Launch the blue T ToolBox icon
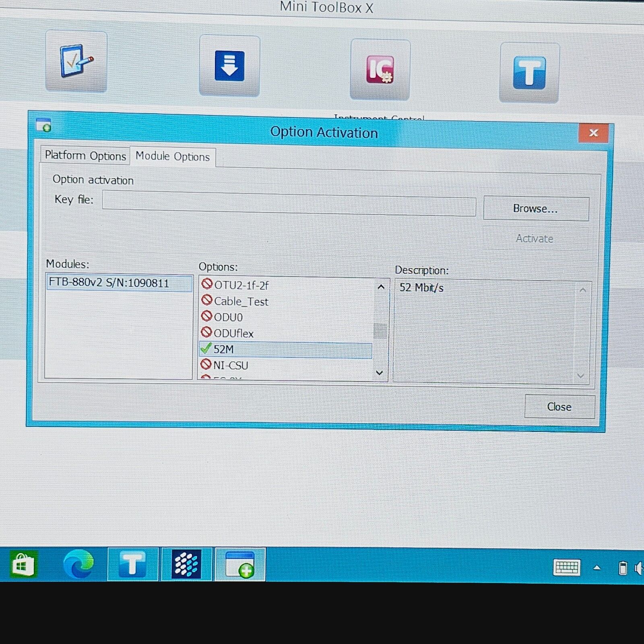644x644 pixels. [x=529, y=73]
